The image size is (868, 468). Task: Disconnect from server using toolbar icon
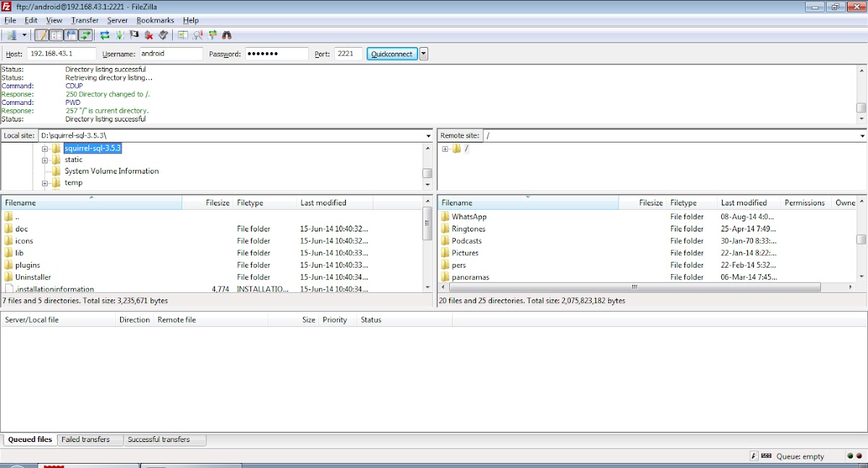pyautogui.click(x=149, y=35)
